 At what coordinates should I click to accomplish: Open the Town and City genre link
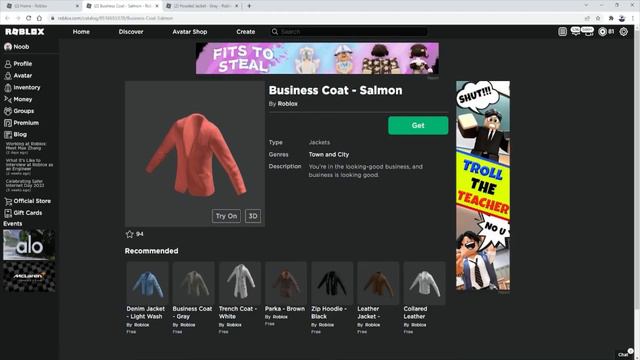point(329,154)
